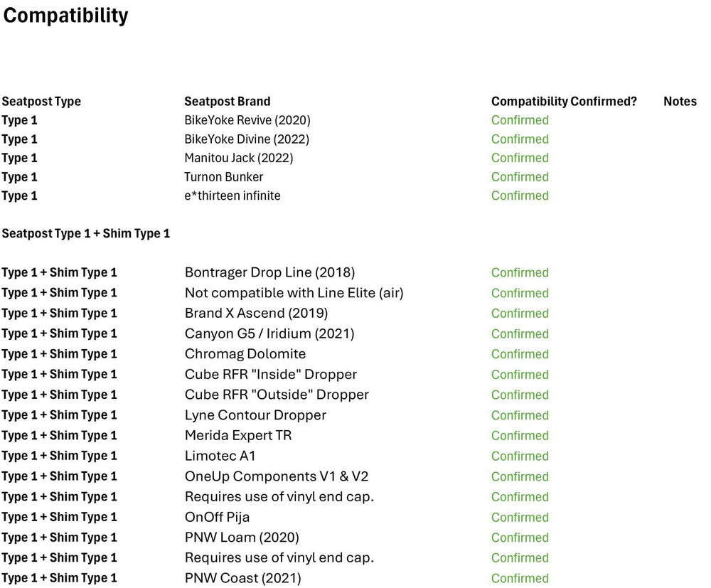Screen dimensions: 711x588
Task: Select the OneUp Components V1 & V2 cell
Action: point(276,476)
